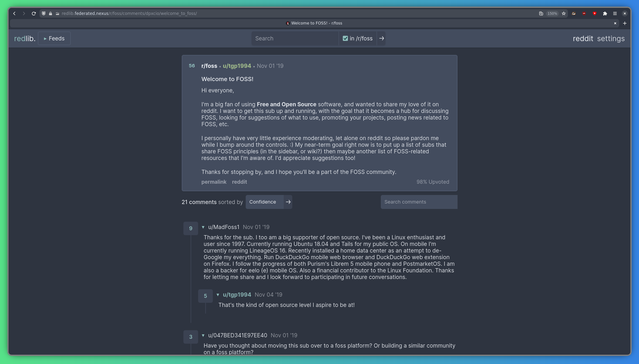Screen dimensions: 639x364
Task: Visit u/tgp1994's profile
Action: pos(237,66)
